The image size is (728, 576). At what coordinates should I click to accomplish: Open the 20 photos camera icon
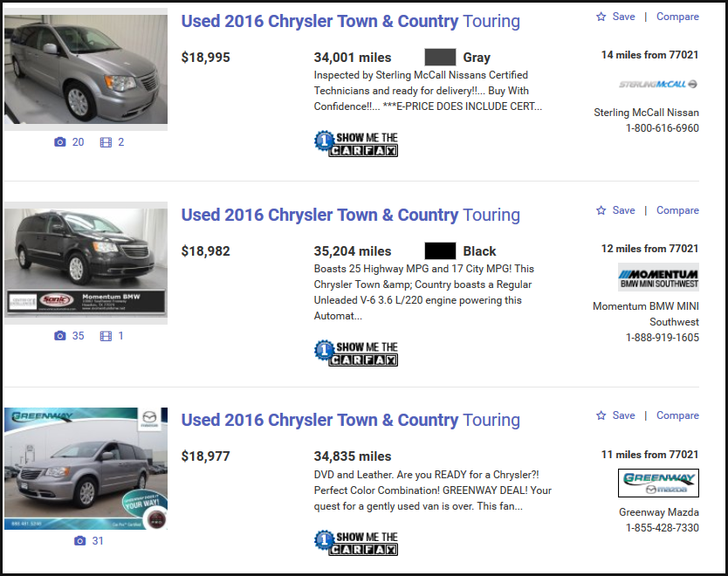point(60,142)
